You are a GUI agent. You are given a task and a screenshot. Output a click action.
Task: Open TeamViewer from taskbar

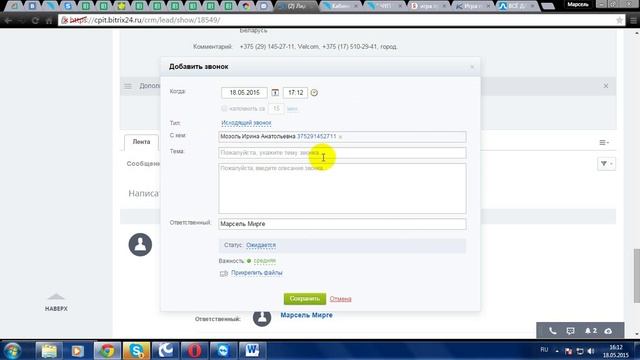[x=223, y=351]
